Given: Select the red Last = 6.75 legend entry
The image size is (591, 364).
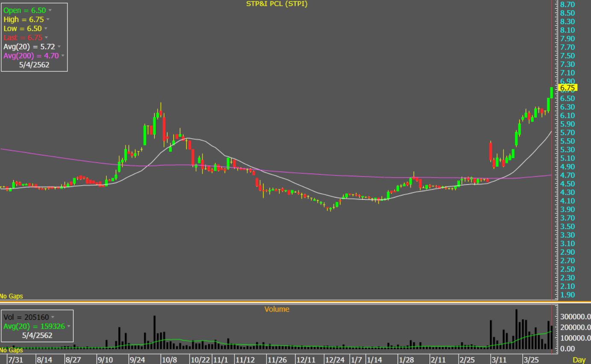Looking at the screenshot, I should coord(23,38).
